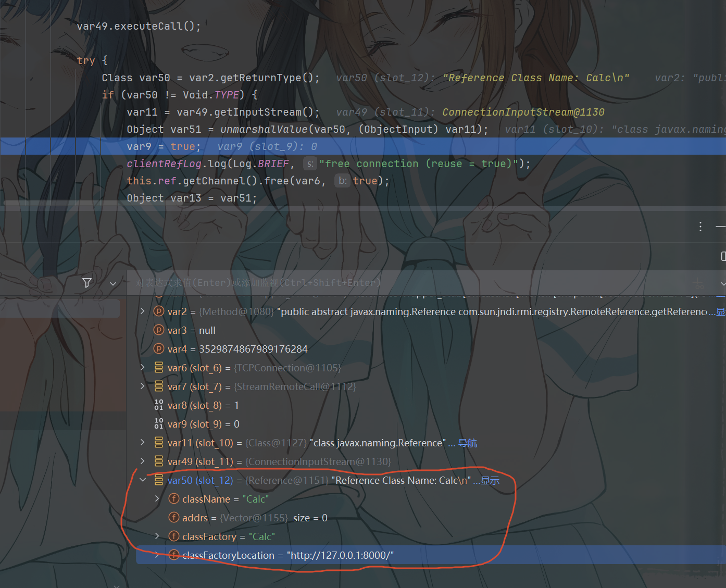This screenshot has height=588, width=726.
Task: Expand the classFactory field
Action: 157,536
